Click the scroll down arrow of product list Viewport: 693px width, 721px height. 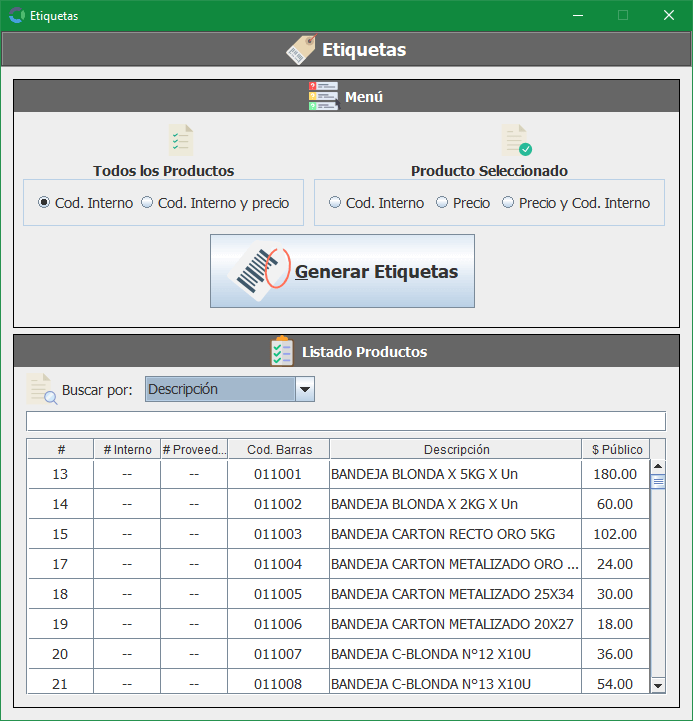tap(657, 685)
